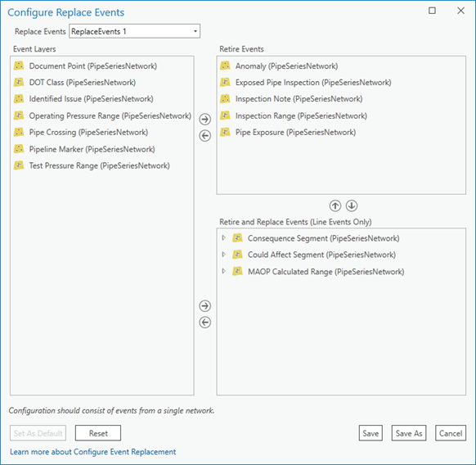
Task: Maximize the Configure Replace Events dialog
Action: [432, 11]
